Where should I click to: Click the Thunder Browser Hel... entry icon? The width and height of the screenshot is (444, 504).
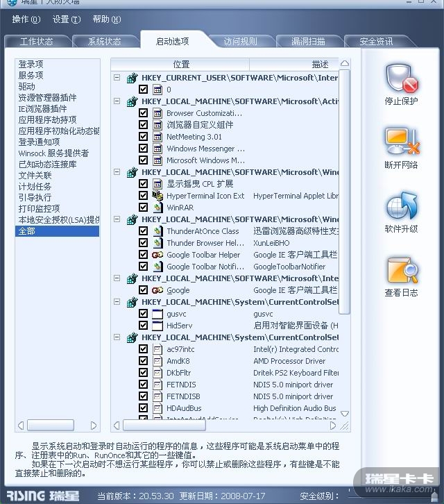(157, 243)
